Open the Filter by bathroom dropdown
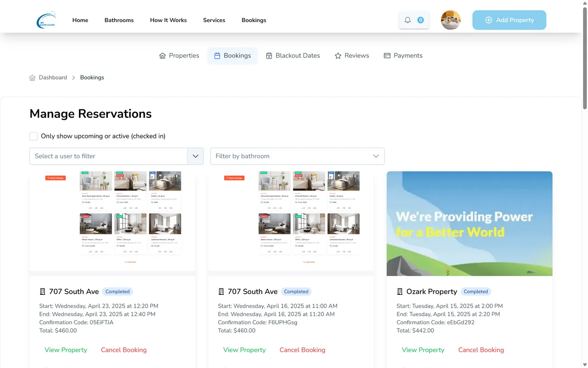The image size is (588, 368). (x=297, y=156)
